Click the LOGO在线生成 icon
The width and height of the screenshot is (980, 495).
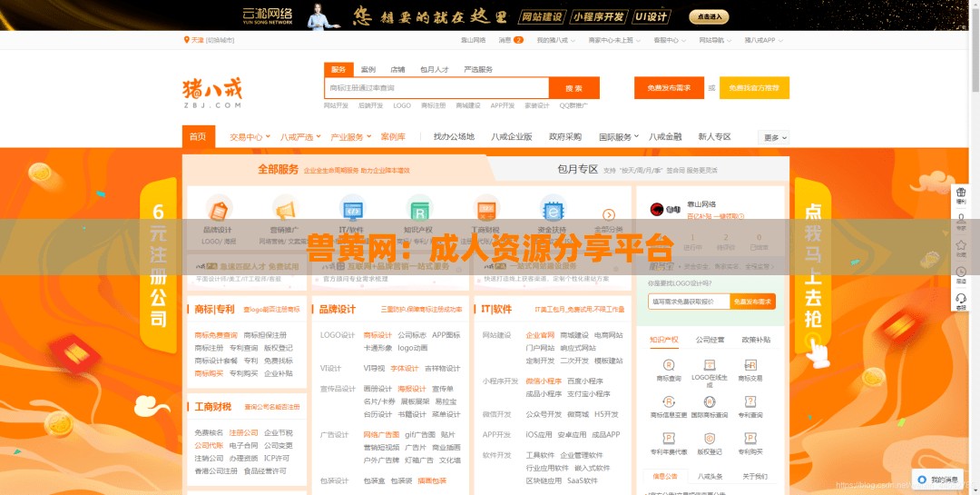(x=710, y=365)
